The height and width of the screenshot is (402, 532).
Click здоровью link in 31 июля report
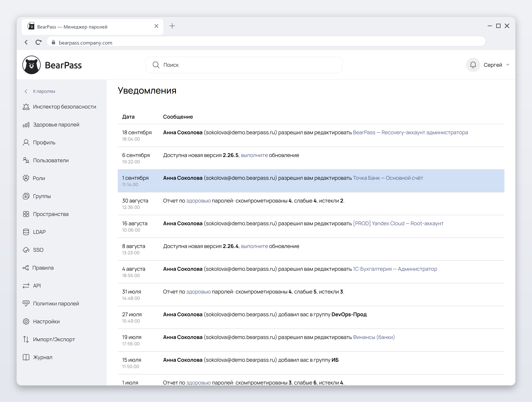(x=198, y=292)
